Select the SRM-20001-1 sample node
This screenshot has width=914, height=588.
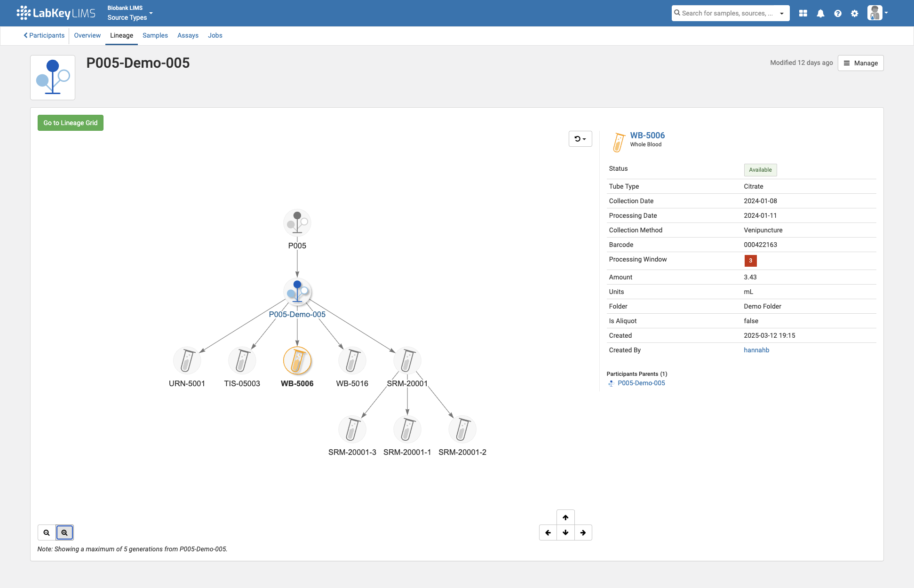(x=407, y=429)
